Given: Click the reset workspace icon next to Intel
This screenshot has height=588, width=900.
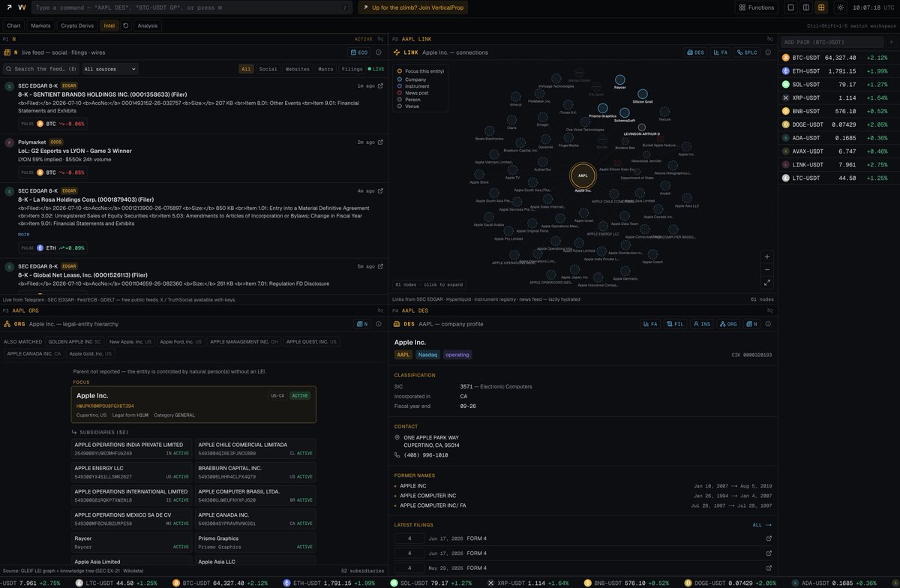Looking at the screenshot, I should point(126,25).
